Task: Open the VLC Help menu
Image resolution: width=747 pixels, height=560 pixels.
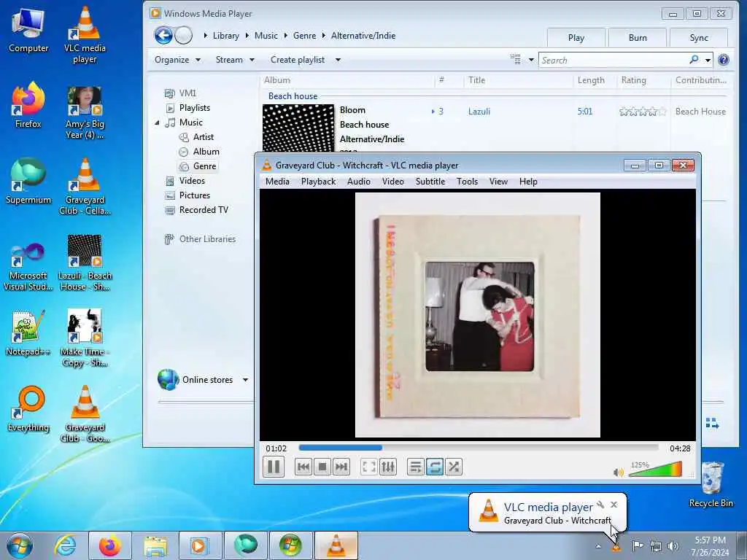Action: [528, 182]
